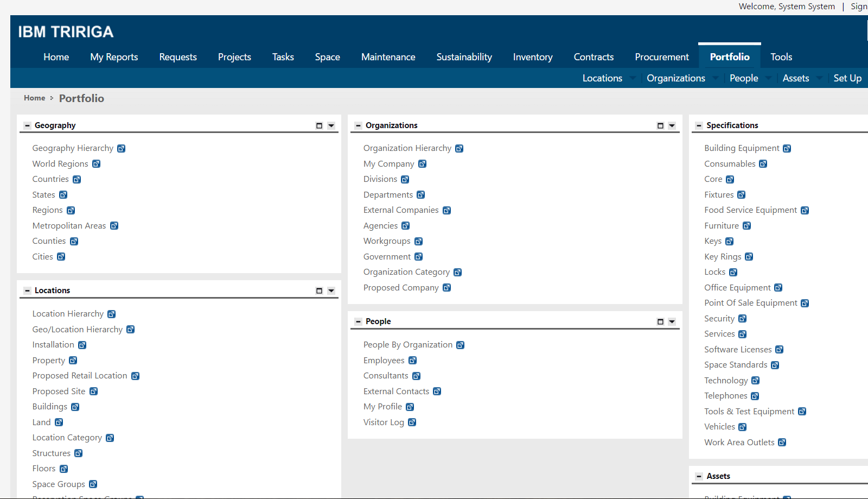868x499 pixels.
Task: Open Organization Hierarchy popup icon
Action: (x=459, y=148)
